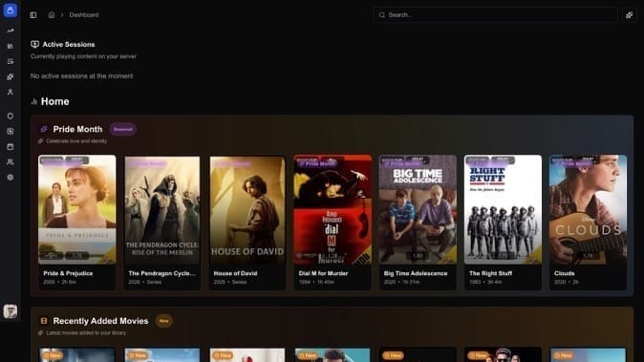The width and height of the screenshot is (644, 362).
Task: Click the bar chart icon beside Home
Action: pyautogui.click(x=34, y=101)
